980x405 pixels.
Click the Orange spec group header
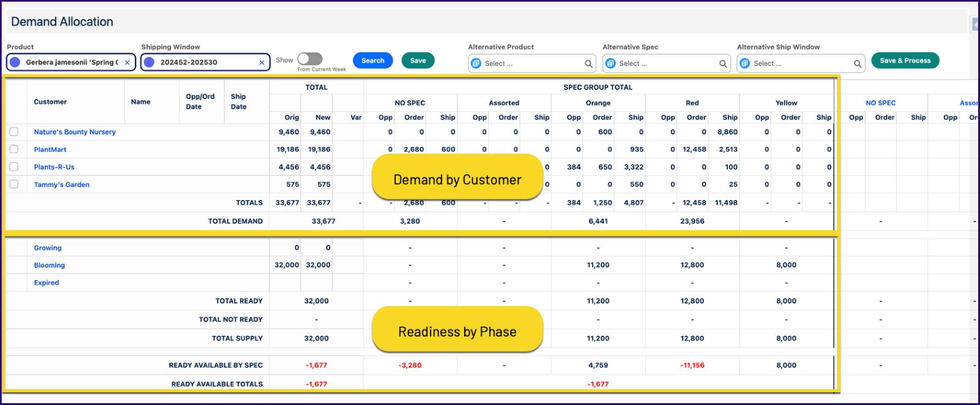click(598, 103)
